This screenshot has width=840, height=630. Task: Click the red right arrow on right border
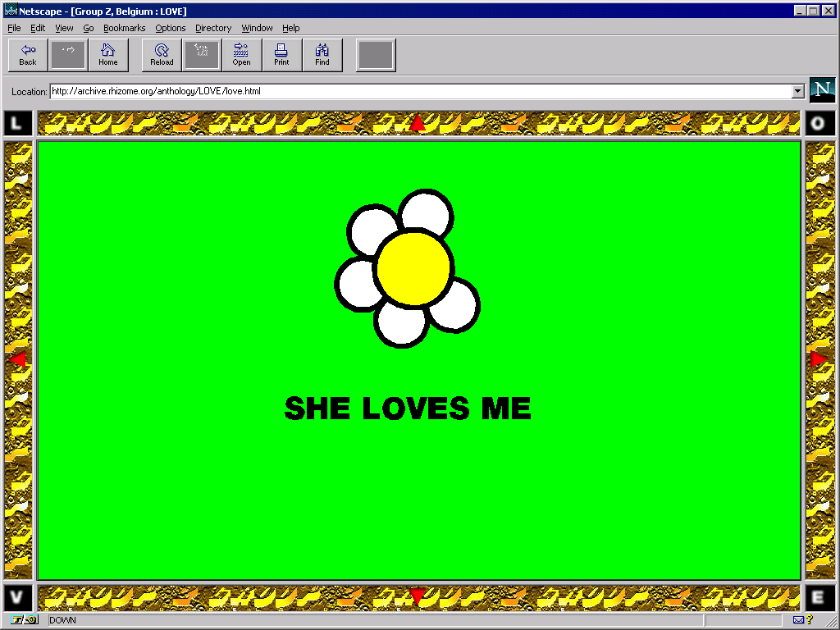pos(819,359)
